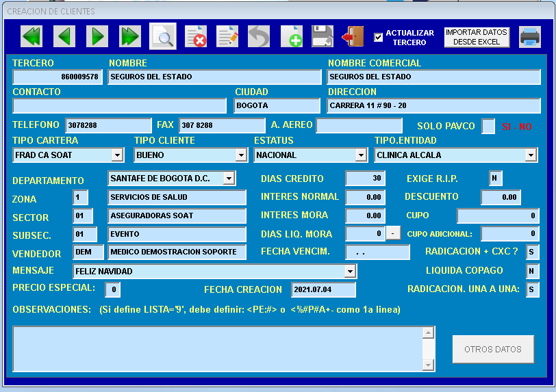Click the A. Aereo field

tap(359, 125)
